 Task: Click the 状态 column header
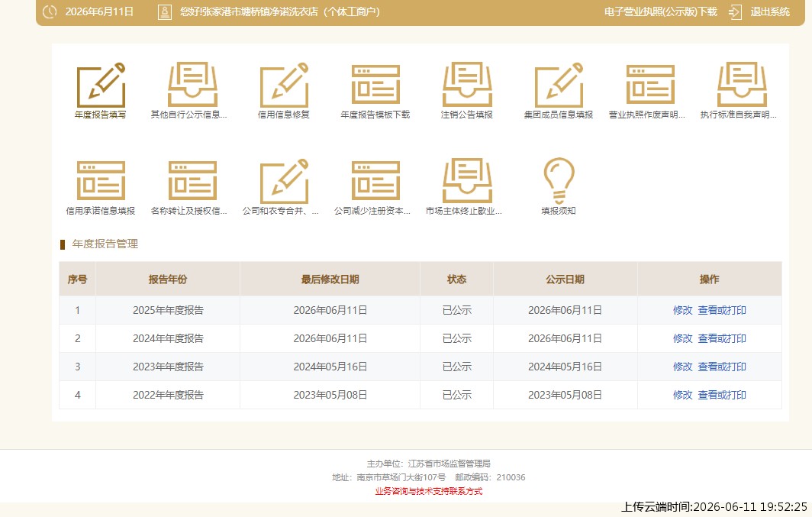[456, 280]
